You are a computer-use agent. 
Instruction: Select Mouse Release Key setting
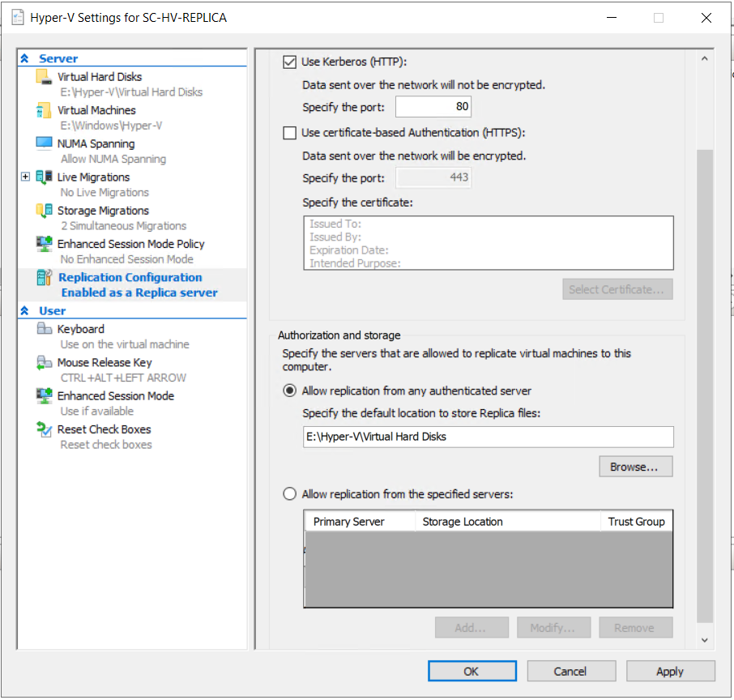(105, 363)
